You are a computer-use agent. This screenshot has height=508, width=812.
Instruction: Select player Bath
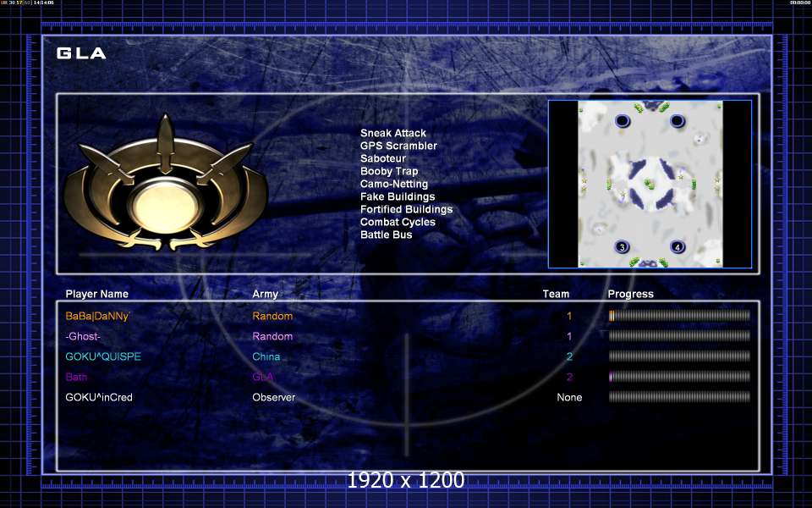[76, 377]
